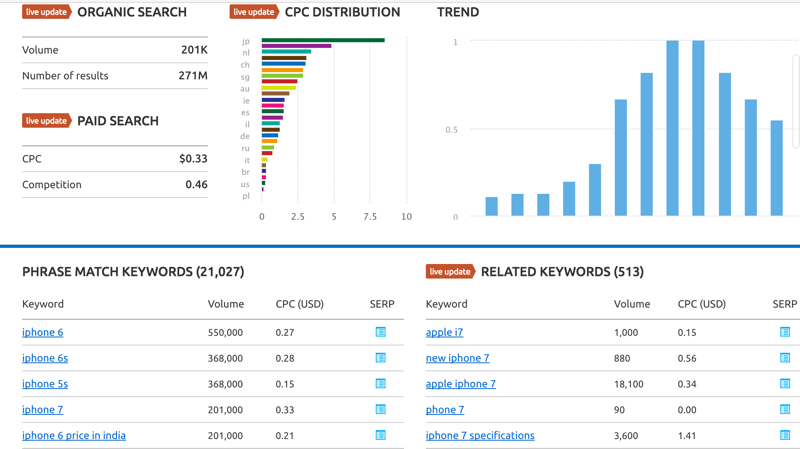
Task: Click the last visible Trend chart bar
Action: click(x=777, y=168)
